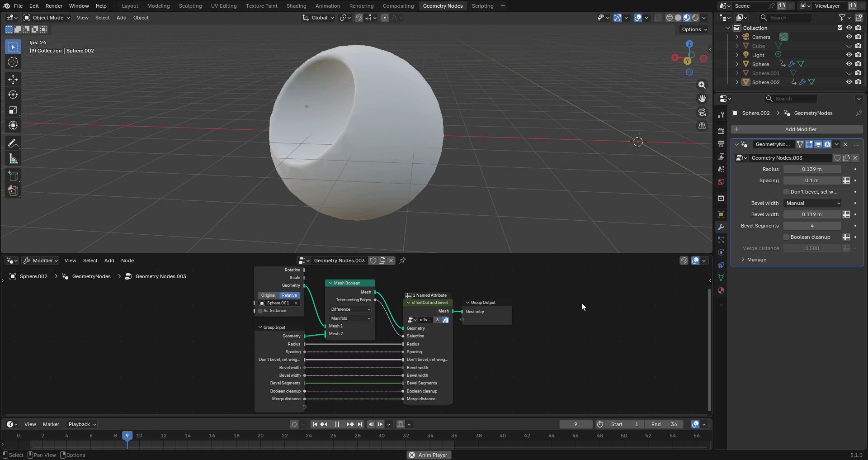The height and width of the screenshot is (460, 868).
Task: Jump to the start frame
Action: (315, 424)
